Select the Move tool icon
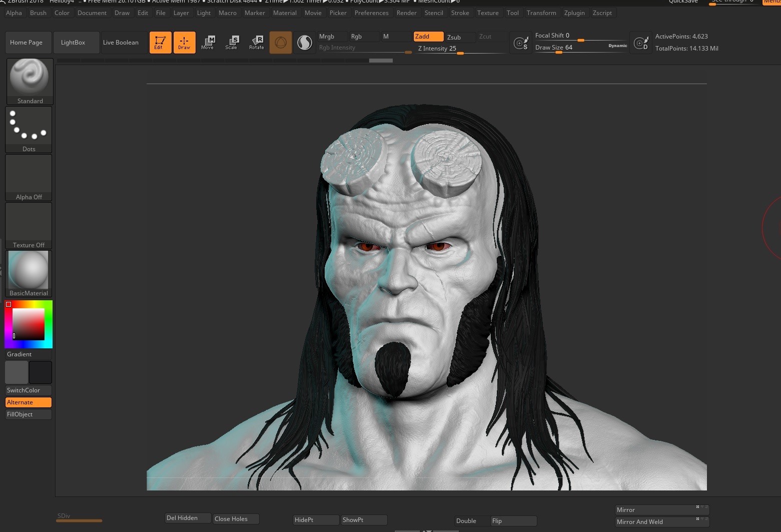 pos(208,42)
